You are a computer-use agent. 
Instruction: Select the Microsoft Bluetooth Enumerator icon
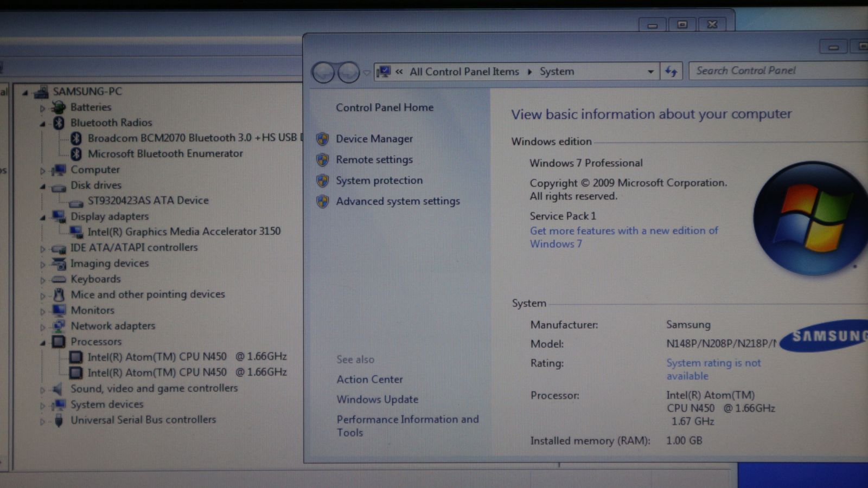pyautogui.click(x=76, y=154)
